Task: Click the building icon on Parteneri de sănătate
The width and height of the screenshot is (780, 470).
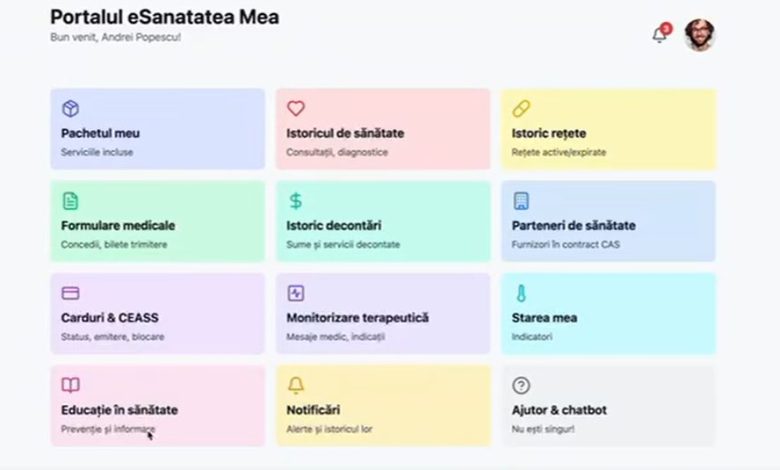Action: [x=521, y=201]
